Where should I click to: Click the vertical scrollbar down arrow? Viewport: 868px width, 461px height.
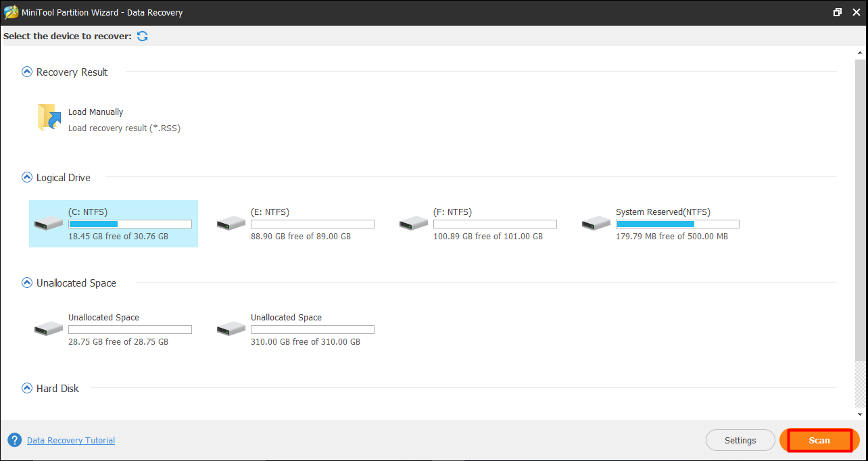click(861, 414)
